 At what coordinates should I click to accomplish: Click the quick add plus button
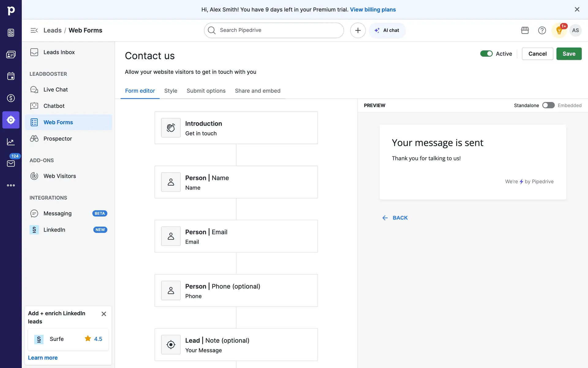point(358,30)
